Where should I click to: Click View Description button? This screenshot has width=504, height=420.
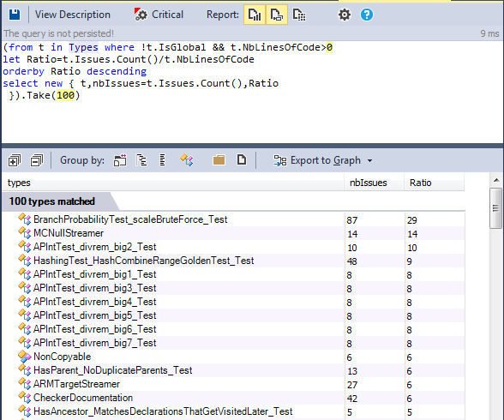click(73, 15)
